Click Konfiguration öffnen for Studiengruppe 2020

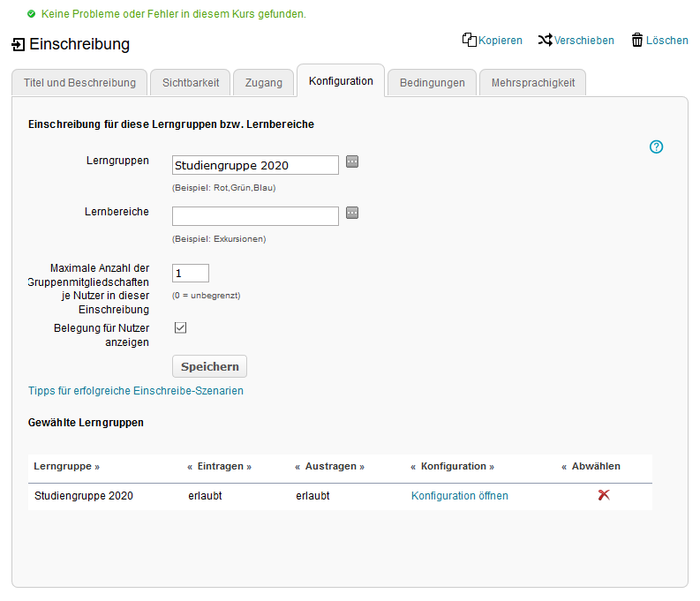pos(459,496)
